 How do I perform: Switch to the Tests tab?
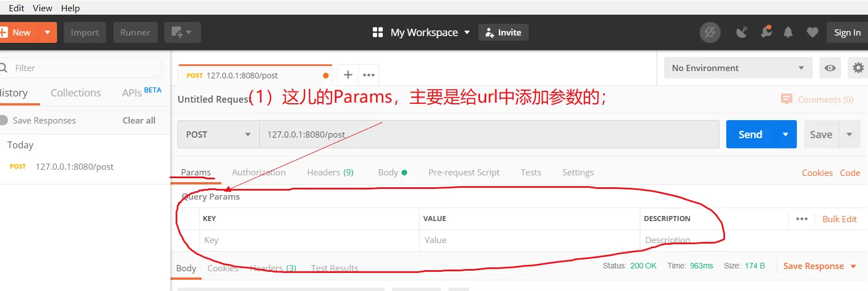531,173
